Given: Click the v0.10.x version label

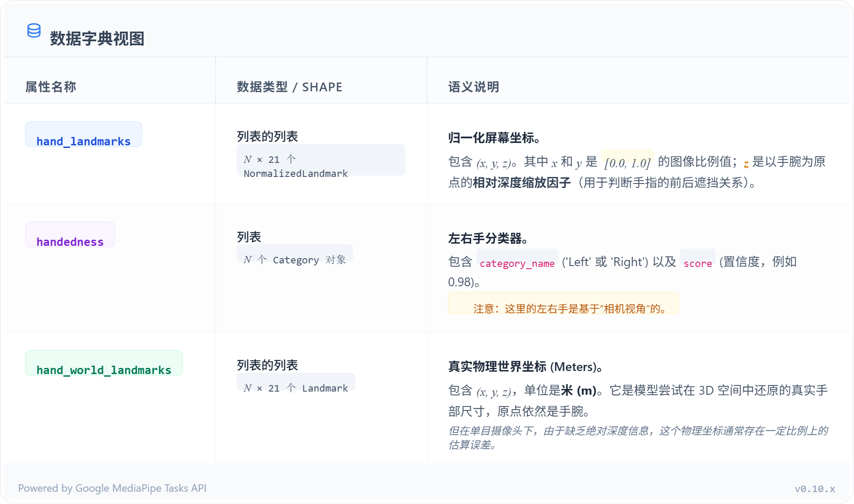Looking at the screenshot, I should (x=814, y=489).
